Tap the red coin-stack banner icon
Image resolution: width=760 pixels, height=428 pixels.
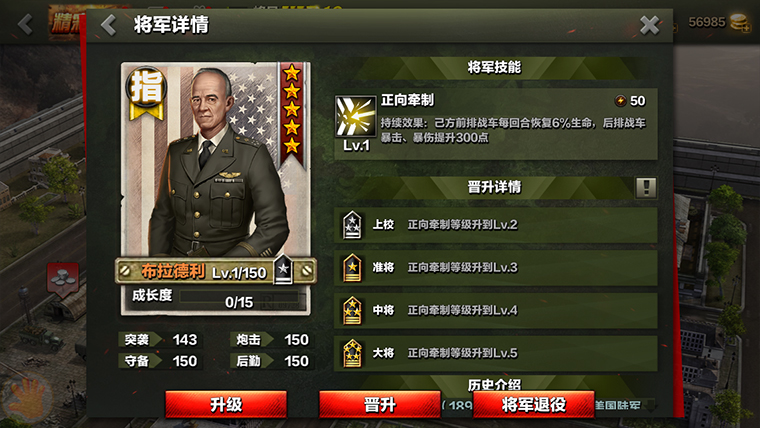pyautogui.click(x=63, y=280)
